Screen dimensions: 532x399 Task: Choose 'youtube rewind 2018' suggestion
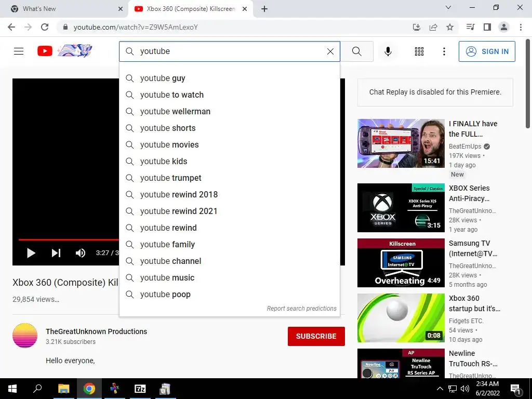(229, 194)
